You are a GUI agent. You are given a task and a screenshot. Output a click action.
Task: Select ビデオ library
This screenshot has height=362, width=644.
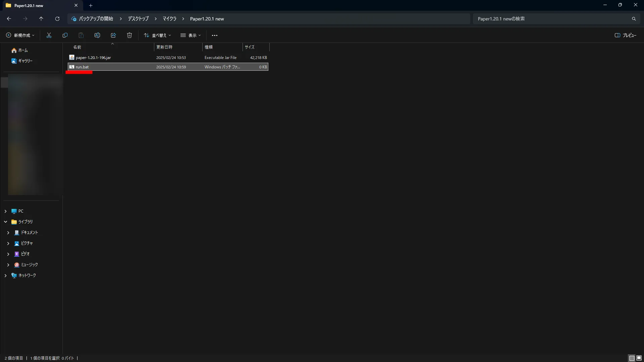tap(25, 254)
